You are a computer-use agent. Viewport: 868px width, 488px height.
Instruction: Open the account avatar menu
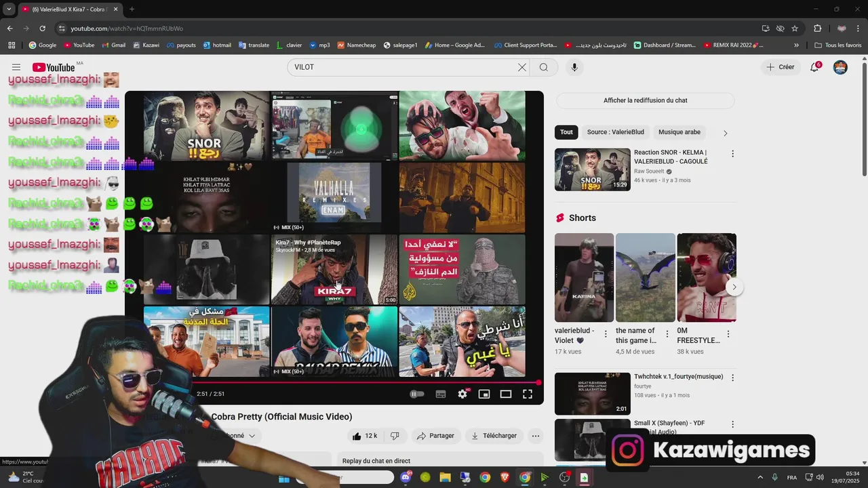tap(840, 67)
